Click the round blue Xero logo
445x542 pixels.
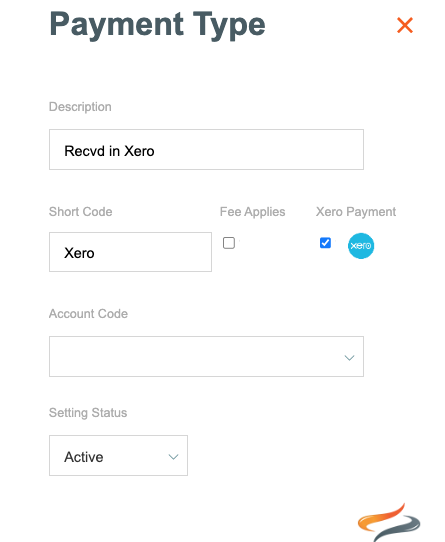(361, 246)
